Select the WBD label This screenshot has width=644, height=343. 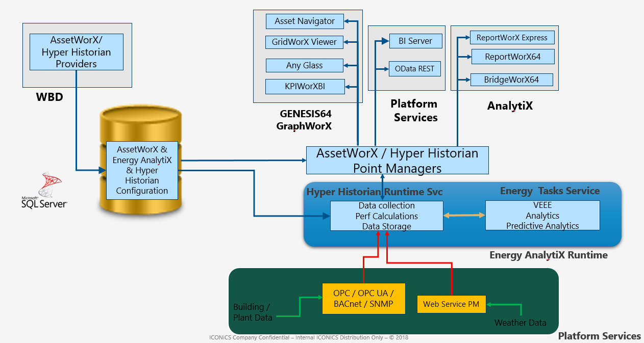coord(49,97)
